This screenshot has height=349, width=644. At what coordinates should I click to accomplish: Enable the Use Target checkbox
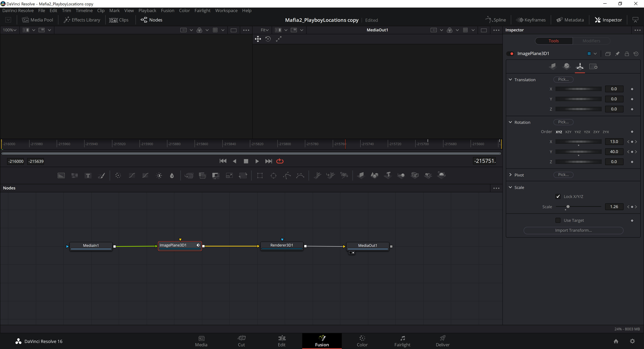(558, 220)
